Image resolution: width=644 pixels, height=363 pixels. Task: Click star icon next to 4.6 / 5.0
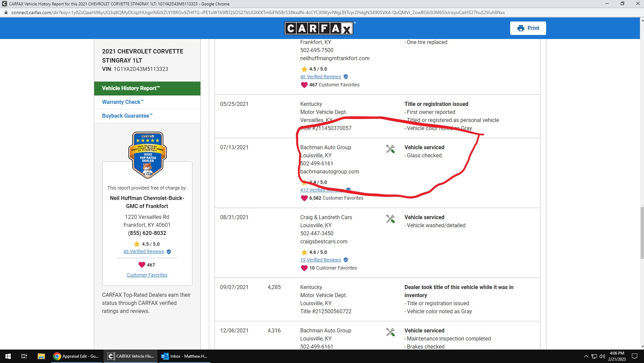click(304, 252)
